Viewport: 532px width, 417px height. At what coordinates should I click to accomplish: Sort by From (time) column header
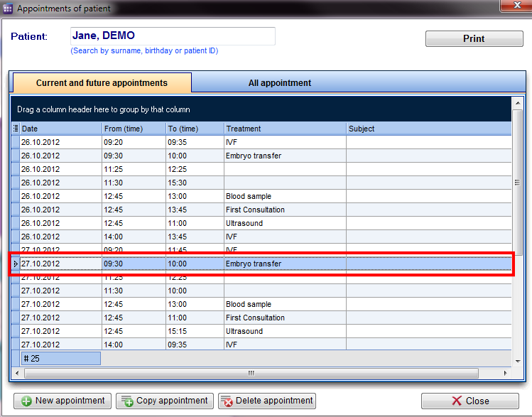click(134, 129)
